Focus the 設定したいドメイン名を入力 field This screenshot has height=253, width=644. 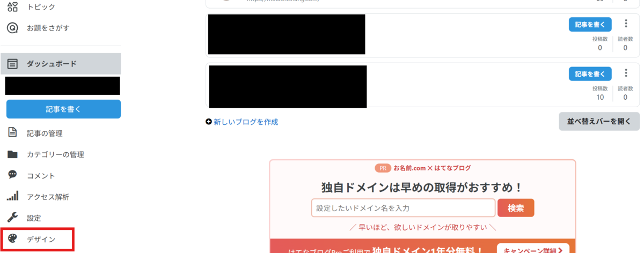click(x=403, y=208)
